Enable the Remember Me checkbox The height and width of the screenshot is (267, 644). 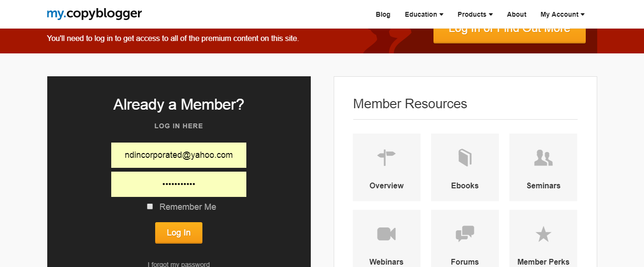[150, 206]
